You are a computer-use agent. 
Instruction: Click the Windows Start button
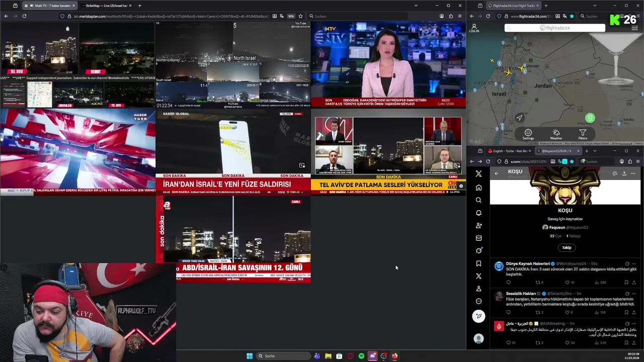250,356
